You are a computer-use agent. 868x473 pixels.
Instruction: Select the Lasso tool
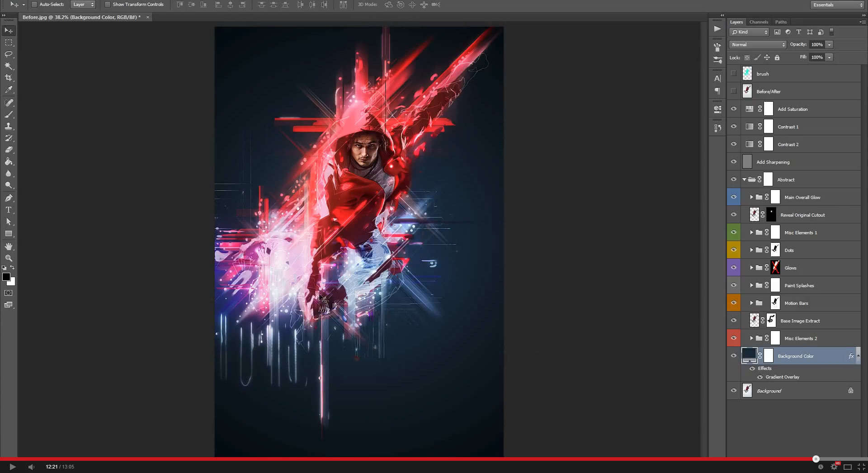point(9,54)
